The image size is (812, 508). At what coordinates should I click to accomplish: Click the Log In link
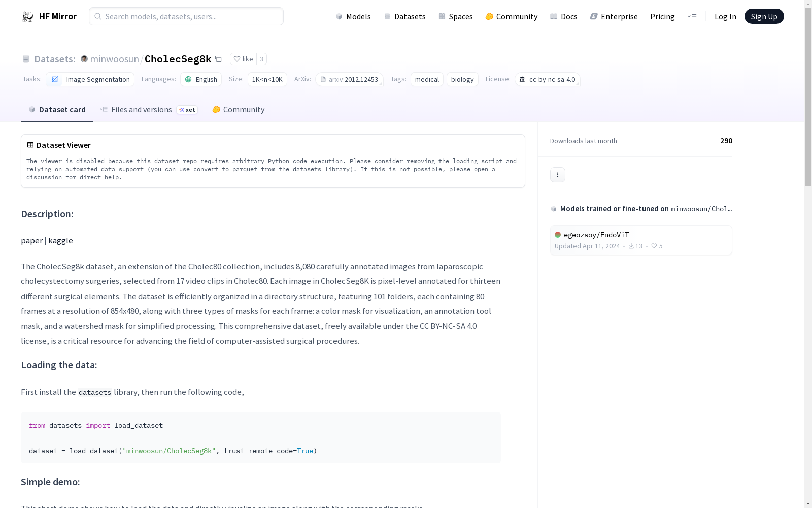click(725, 16)
